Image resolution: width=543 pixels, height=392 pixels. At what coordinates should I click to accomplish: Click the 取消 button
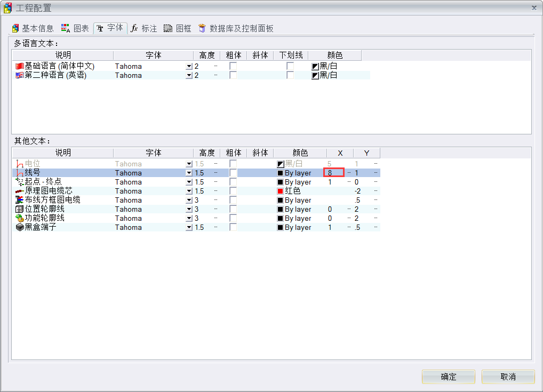click(x=508, y=377)
